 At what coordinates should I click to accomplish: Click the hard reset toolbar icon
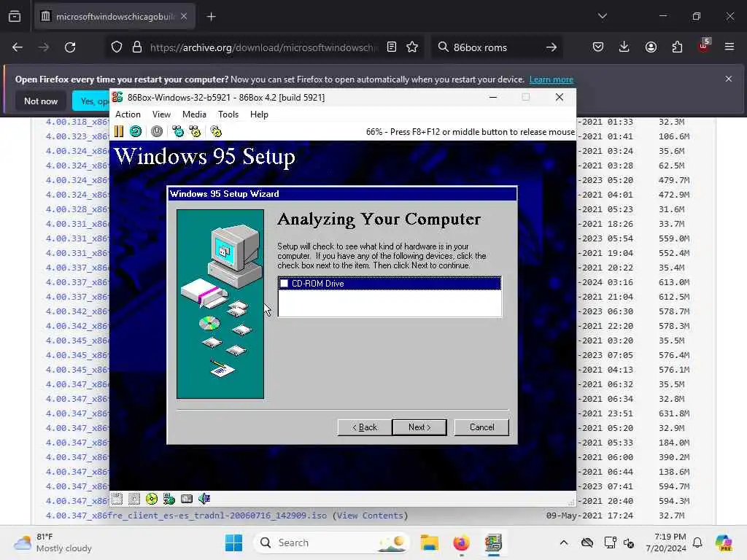pos(136,131)
